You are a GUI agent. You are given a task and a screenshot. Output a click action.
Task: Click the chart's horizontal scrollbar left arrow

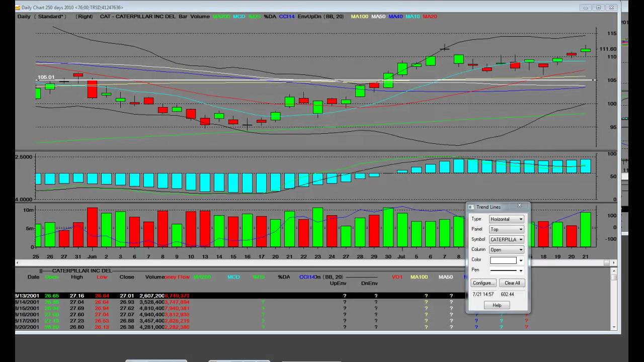point(18,263)
